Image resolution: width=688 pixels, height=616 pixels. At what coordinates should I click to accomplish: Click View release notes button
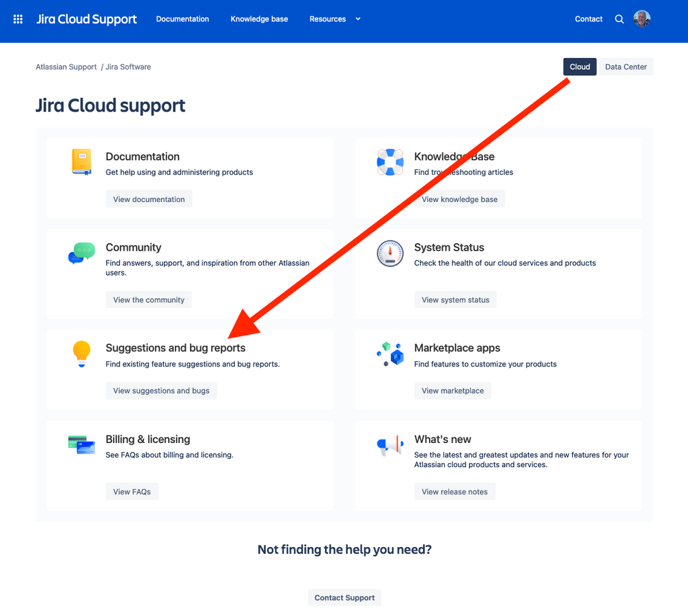455,491
